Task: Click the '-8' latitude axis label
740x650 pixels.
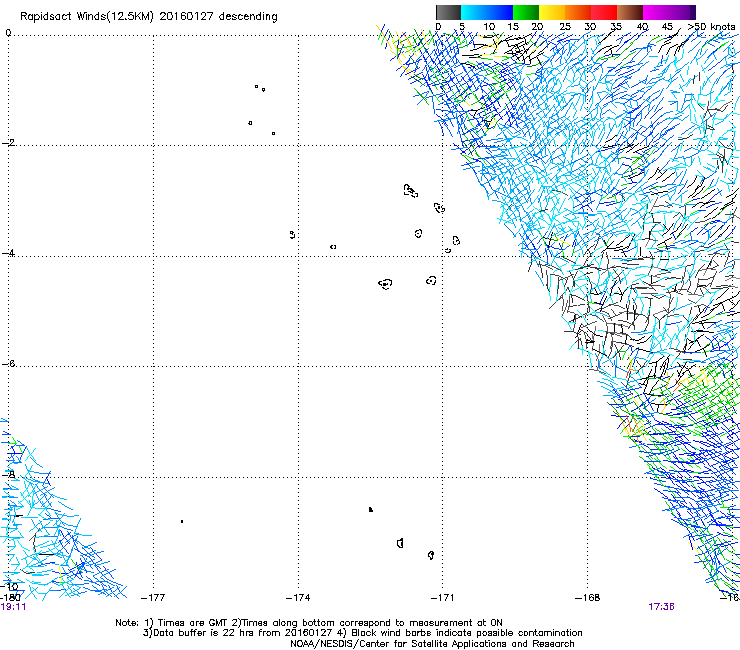Action: 8,474
